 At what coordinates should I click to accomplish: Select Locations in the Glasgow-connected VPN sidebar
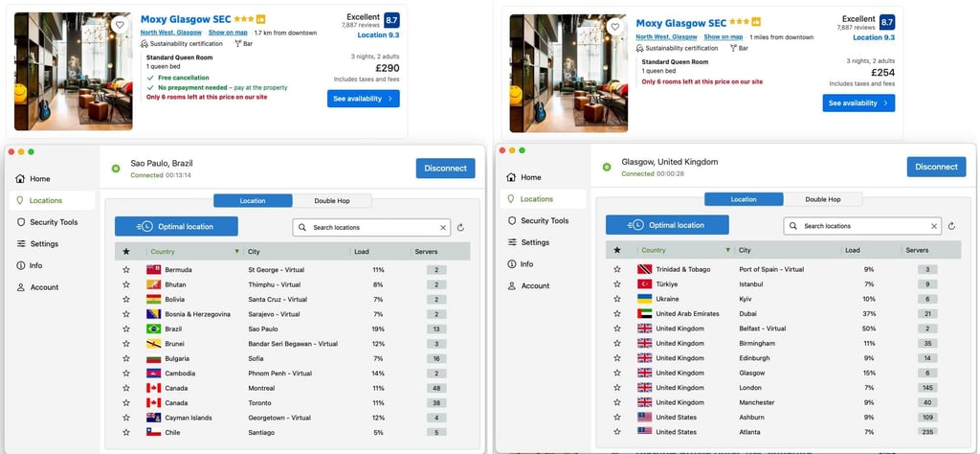pyautogui.click(x=544, y=199)
